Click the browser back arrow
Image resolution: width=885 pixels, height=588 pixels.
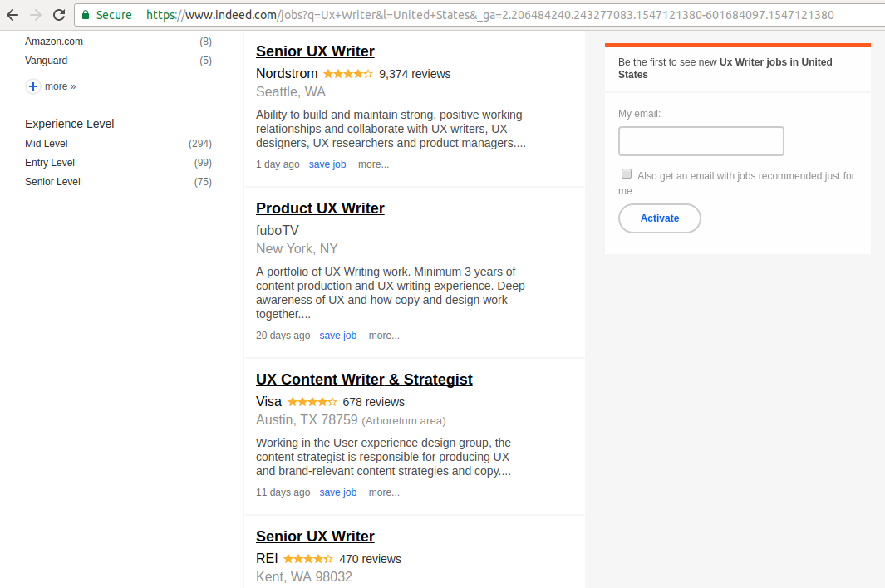coord(12,15)
